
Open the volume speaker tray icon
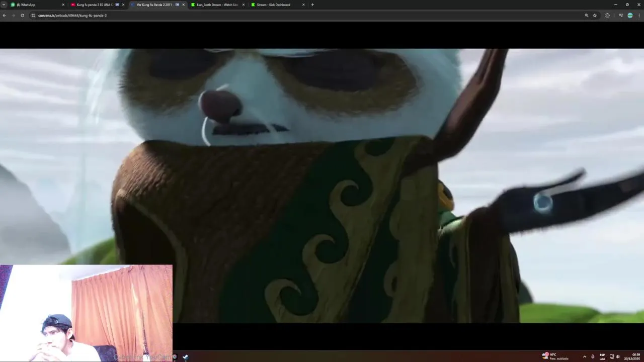618,357
